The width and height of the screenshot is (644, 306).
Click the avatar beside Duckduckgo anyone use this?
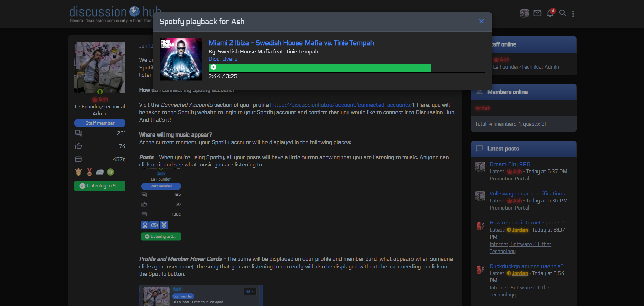coord(480,269)
